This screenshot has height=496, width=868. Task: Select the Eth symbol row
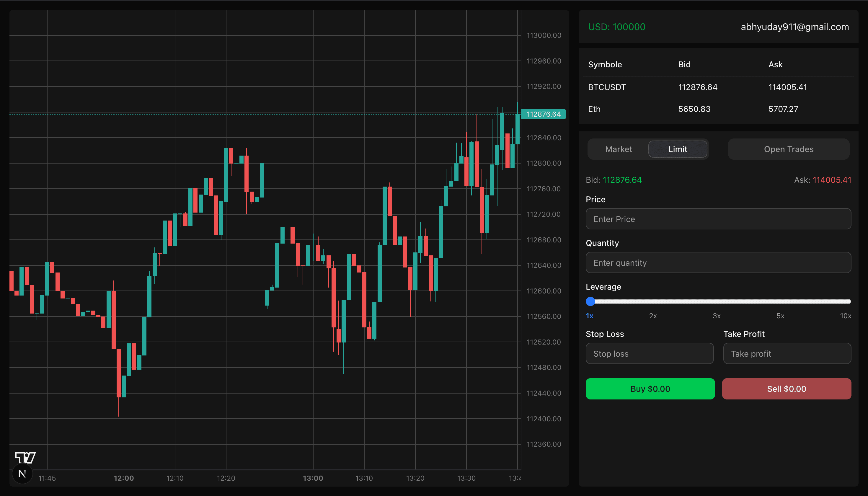pyautogui.click(x=594, y=109)
